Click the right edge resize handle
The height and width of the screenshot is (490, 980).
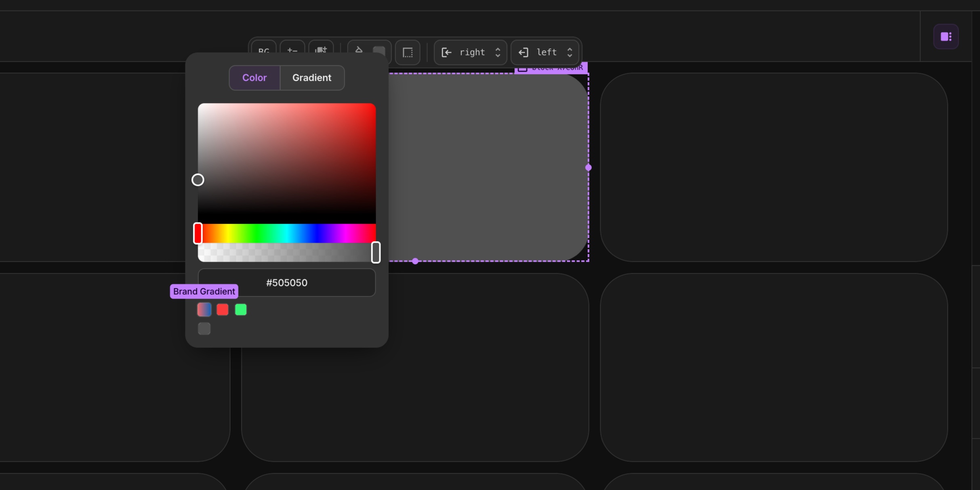(x=588, y=168)
